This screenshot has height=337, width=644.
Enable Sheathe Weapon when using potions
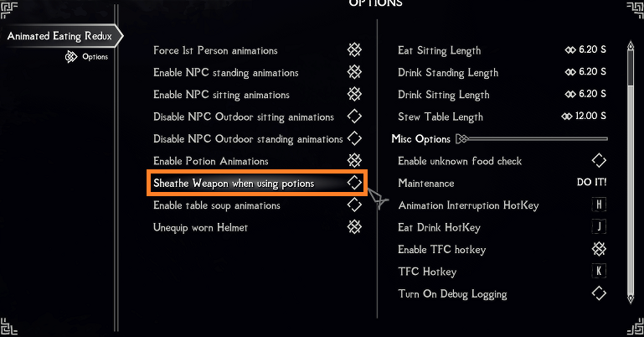coord(354,183)
